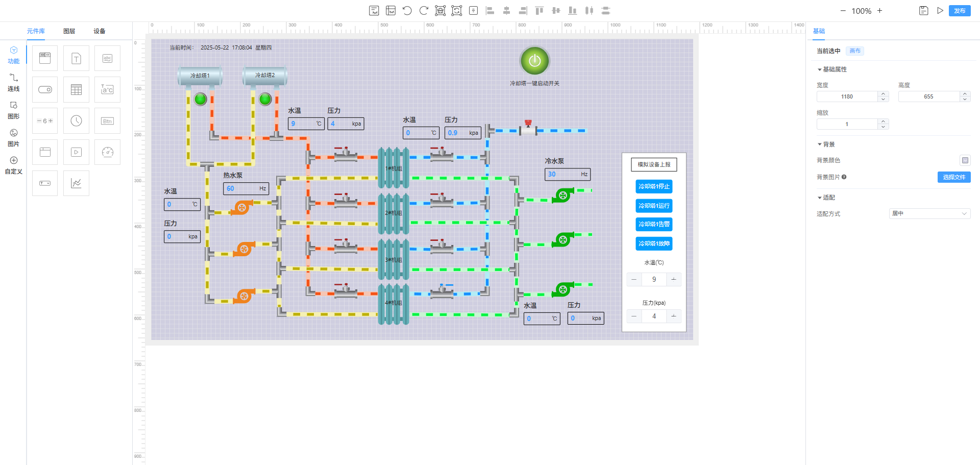Click the zoom in plus icon
This screenshot has height=465, width=980.
[x=879, y=11]
